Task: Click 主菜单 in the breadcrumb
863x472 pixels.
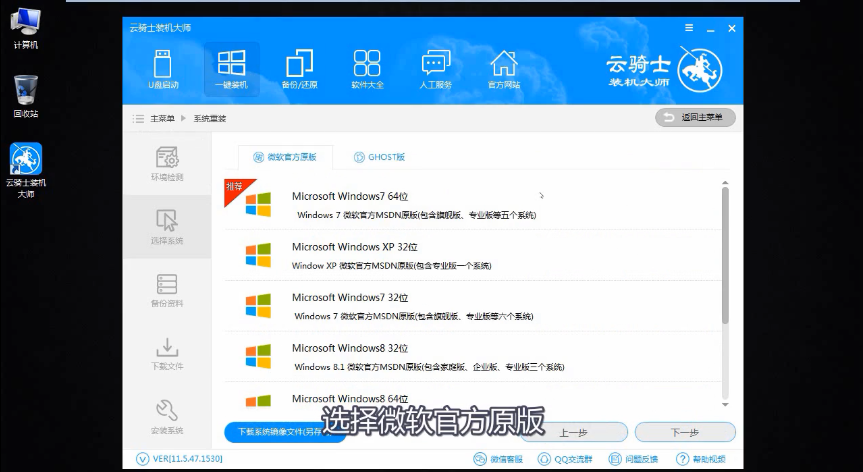Action: [162, 118]
